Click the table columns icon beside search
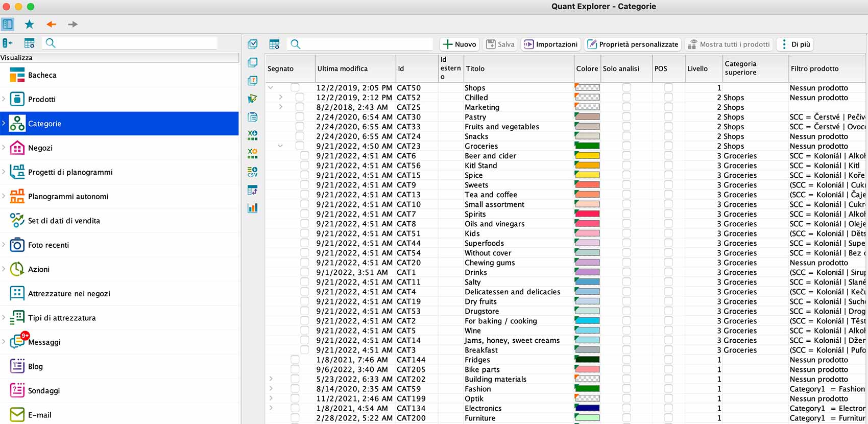The height and width of the screenshot is (424, 868). tap(274, 44)
